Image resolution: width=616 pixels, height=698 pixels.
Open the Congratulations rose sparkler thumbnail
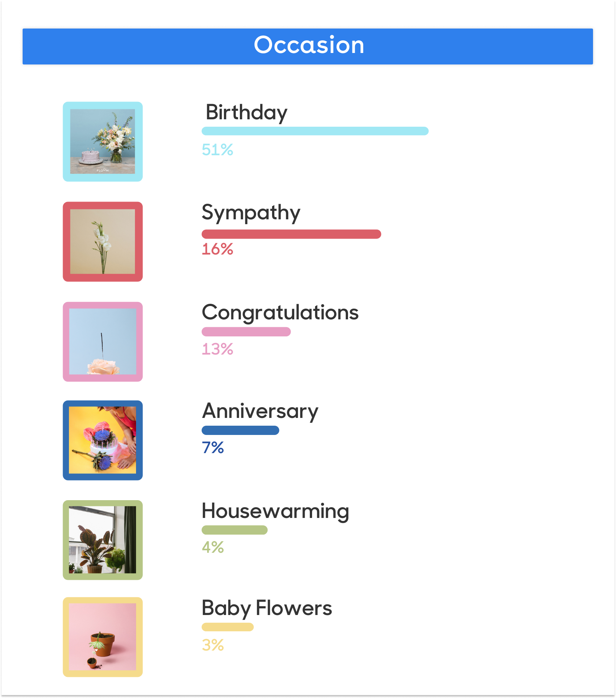103,342
